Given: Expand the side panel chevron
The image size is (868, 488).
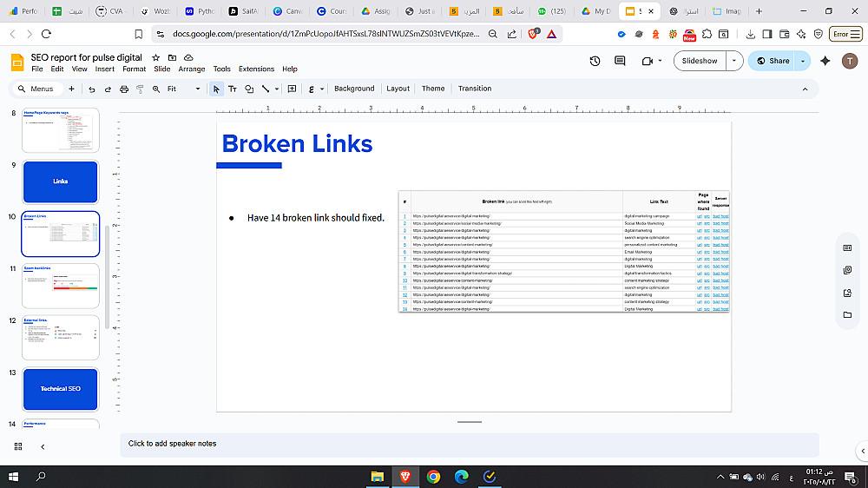Looking at the screenshot, I should [863, 451].
